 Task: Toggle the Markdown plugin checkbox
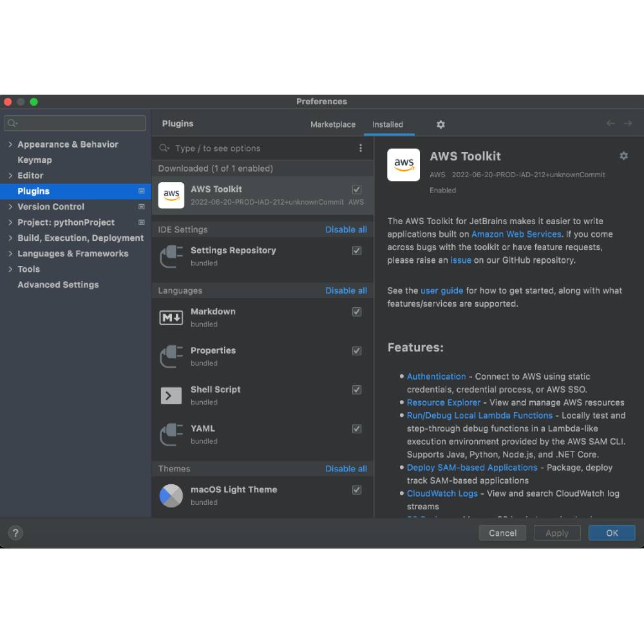357,312
